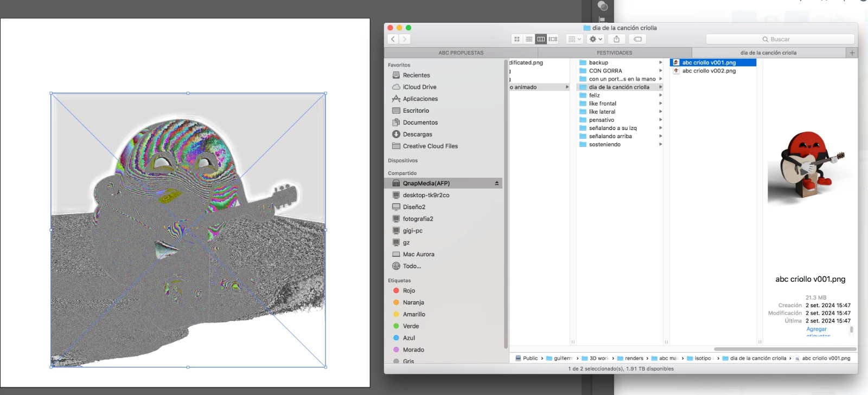Select QnapMedia(AFP) shared volume
This screenshot has height=395, width=868.
pyautogui.click(x=443, y=183)
